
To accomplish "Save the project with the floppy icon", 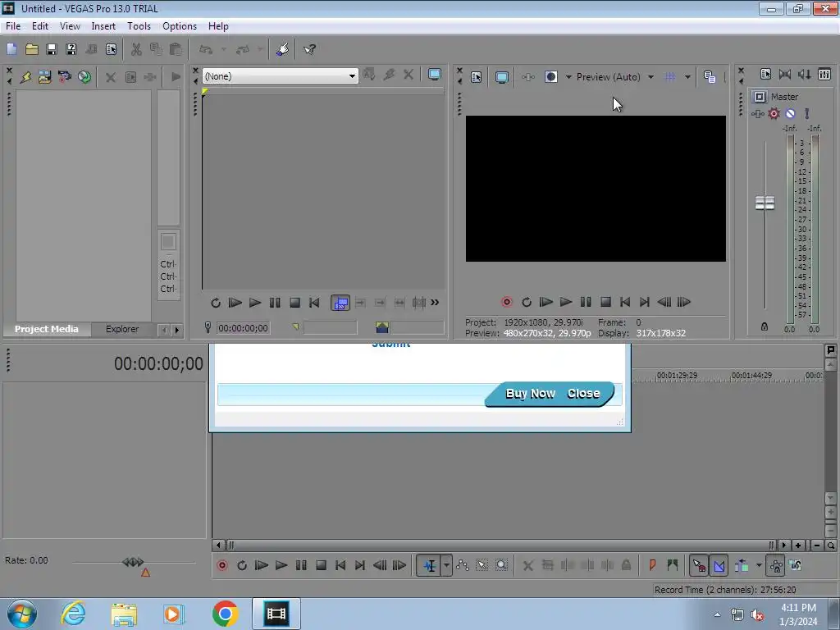I will [x=52, y=49].
